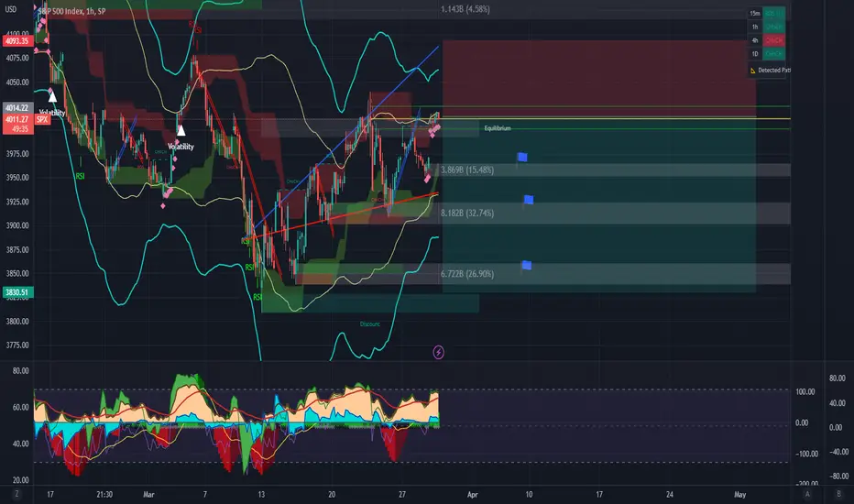
Task: Click the 20 date on time axis
Action: (x=332, y=495)
